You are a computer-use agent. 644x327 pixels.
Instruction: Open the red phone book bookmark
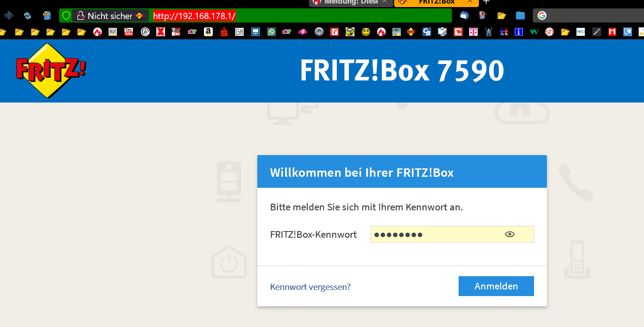[334, 32]
